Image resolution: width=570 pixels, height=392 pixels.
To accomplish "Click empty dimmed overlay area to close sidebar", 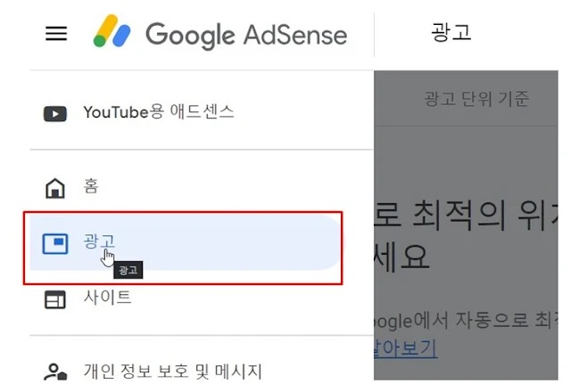I will (466, 159).
